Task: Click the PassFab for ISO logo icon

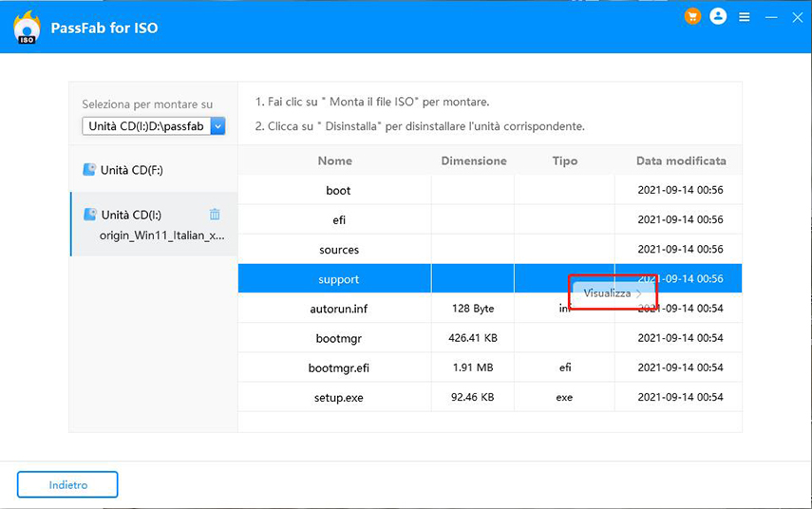Action: click(27, 28)
